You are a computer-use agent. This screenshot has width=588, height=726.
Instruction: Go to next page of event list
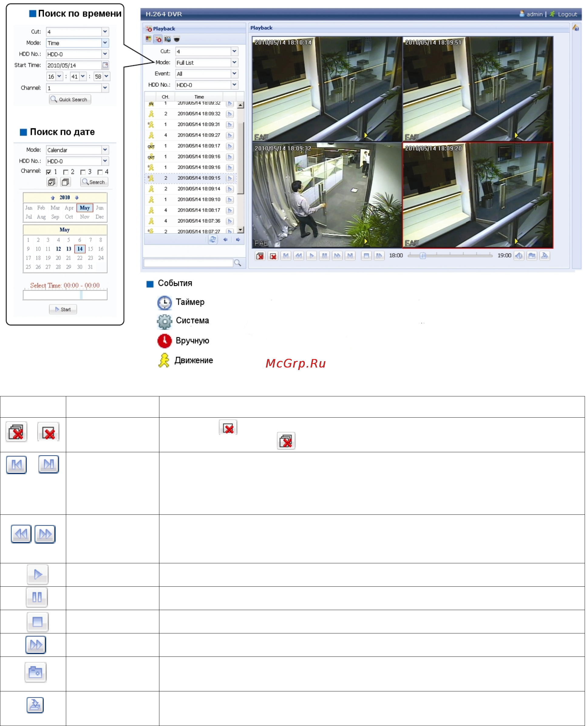[239, 240]
